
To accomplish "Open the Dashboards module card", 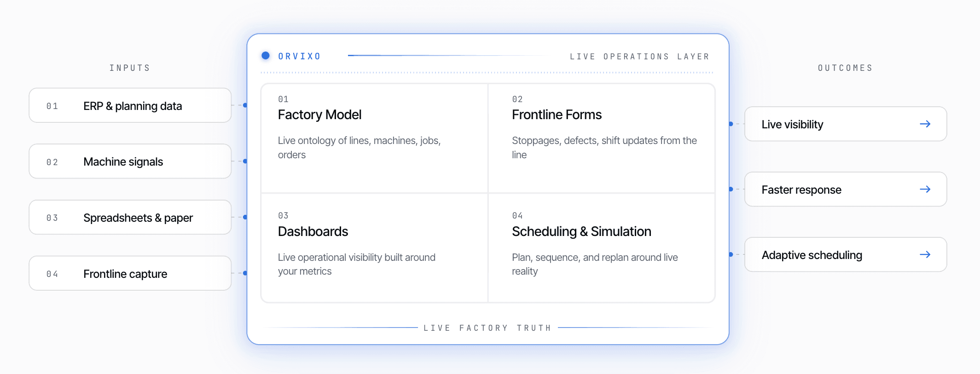I will tap(374, 248).
